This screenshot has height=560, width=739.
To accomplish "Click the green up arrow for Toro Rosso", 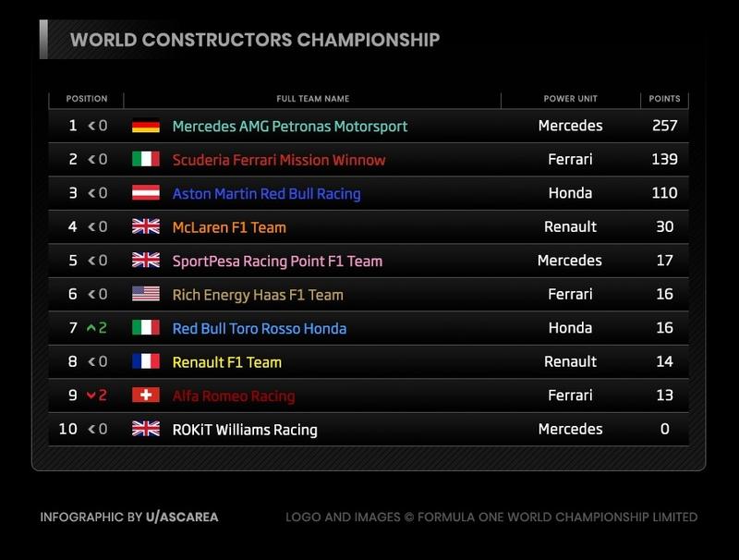I will (92, 328).
